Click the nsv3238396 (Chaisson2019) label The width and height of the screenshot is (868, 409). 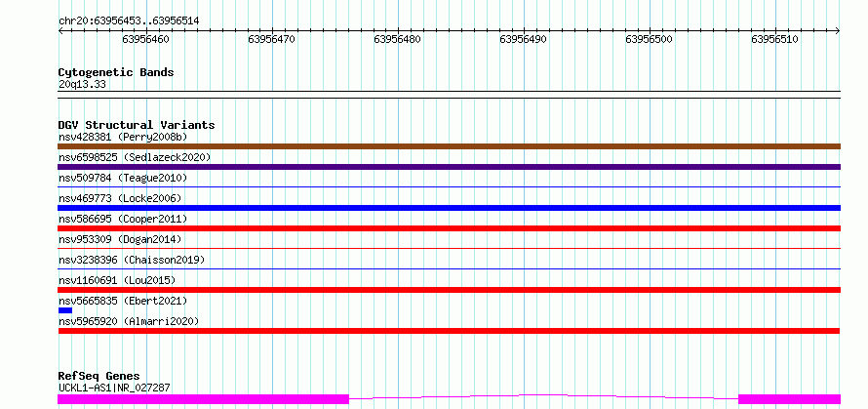(132, 260)
